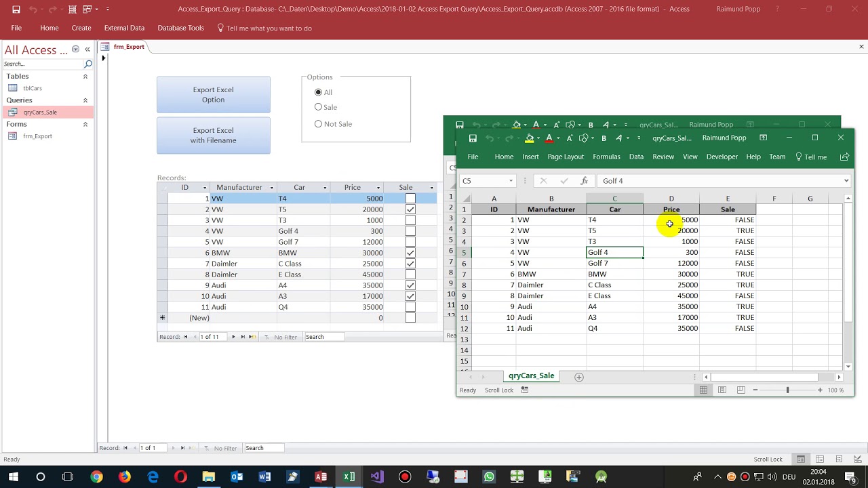Screen dimensions: 868x488
Task: Open Sale column filter dropdown in subform
Action: tap(431, 188)
